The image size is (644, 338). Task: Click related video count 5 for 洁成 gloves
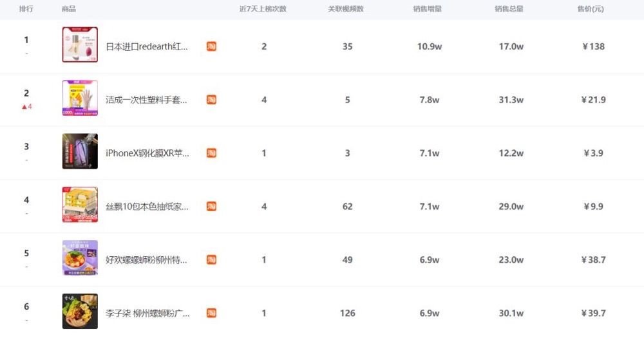coord(348,100)
